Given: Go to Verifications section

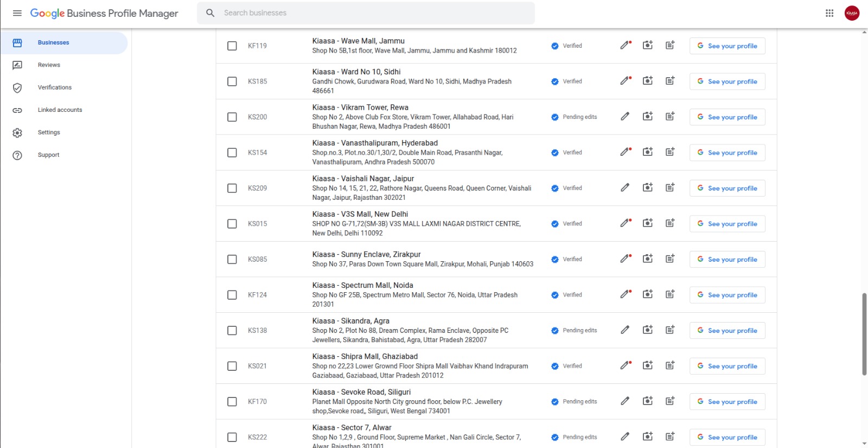Looking at the screenshot, I should (x=54, y=87).
